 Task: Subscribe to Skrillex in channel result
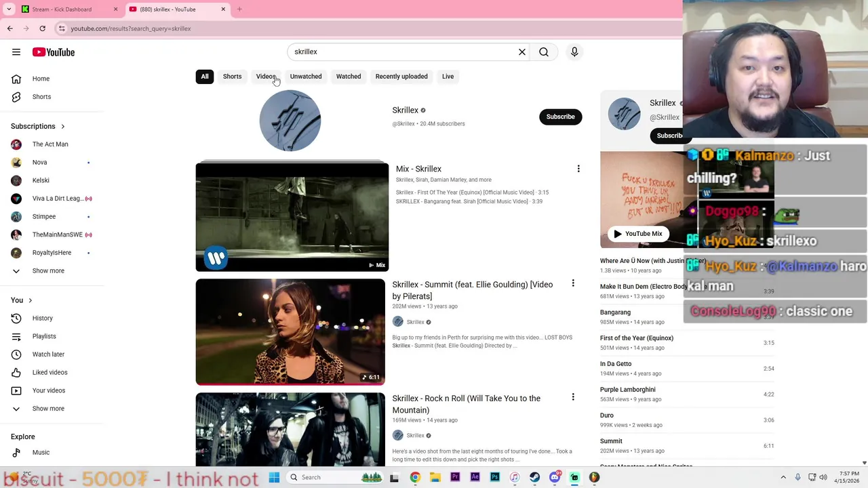click(x=560, y=117)
